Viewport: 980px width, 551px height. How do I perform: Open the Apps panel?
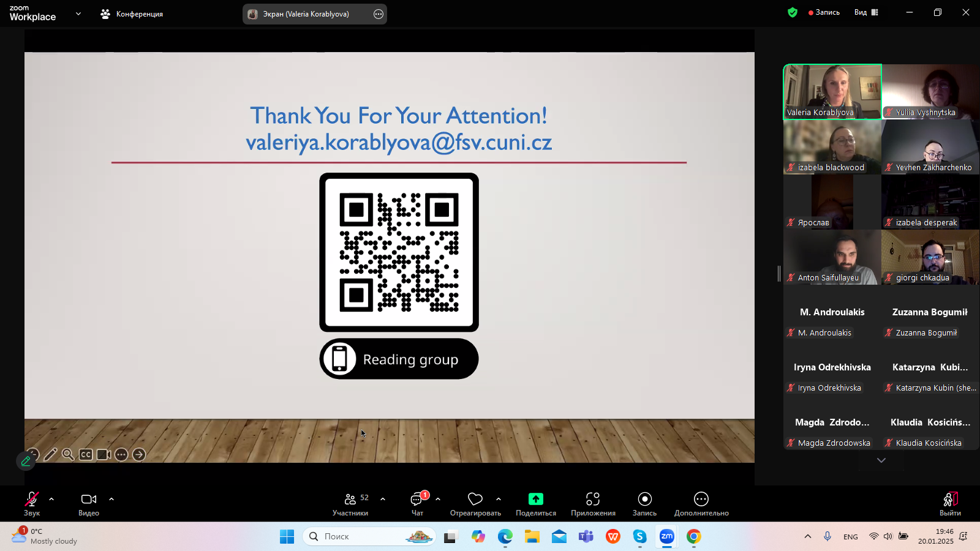coord(592,504)
